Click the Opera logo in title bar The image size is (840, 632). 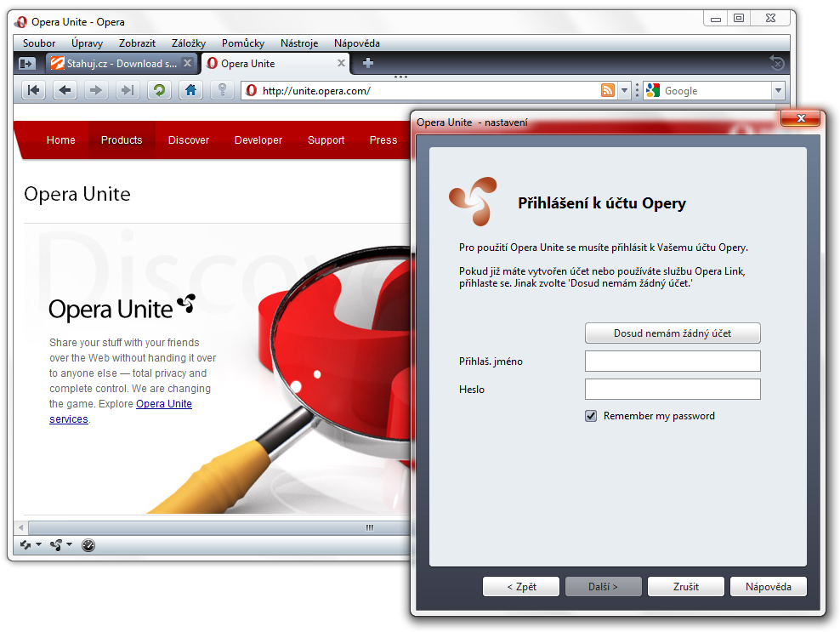21,22
